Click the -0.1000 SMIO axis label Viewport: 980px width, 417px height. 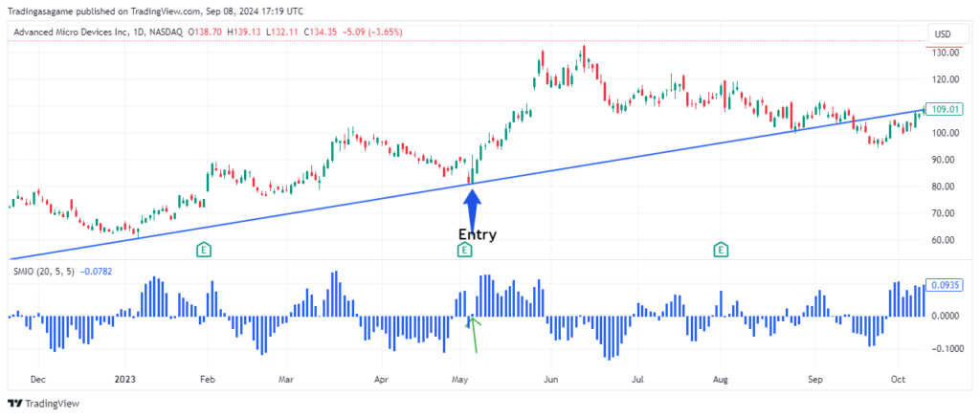(944, 348)
